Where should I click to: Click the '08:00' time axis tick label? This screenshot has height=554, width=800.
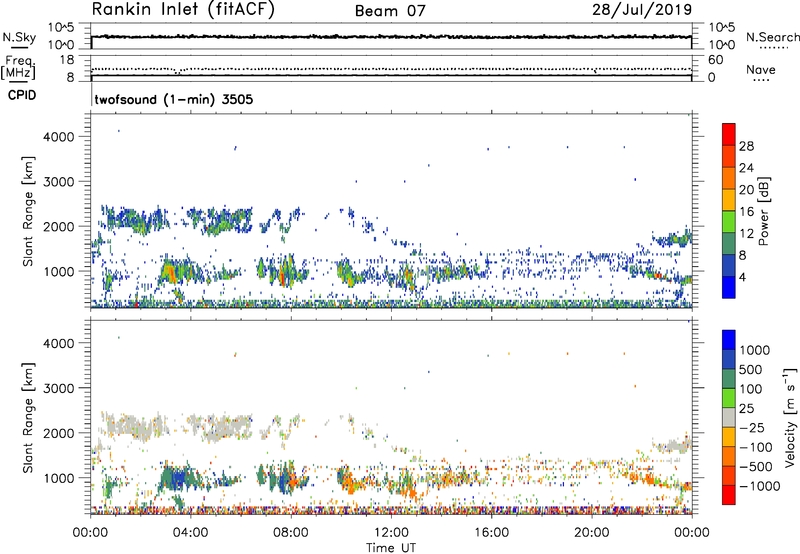[290, 533]
